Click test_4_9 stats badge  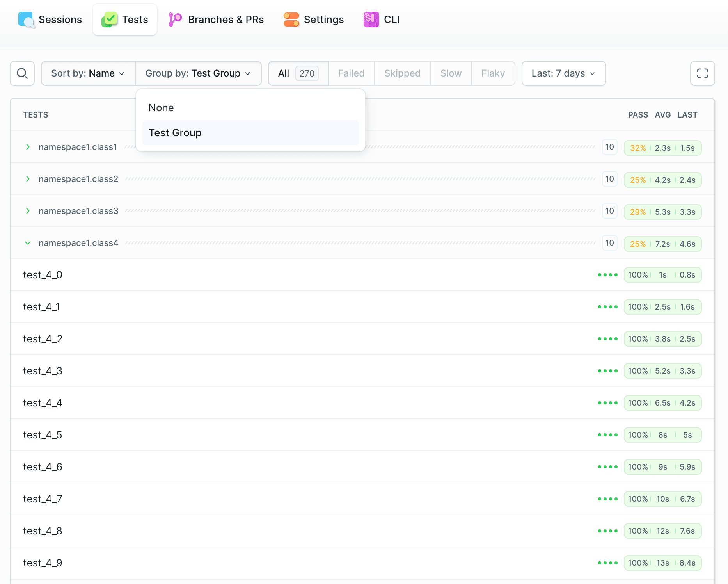click(662, 563)
